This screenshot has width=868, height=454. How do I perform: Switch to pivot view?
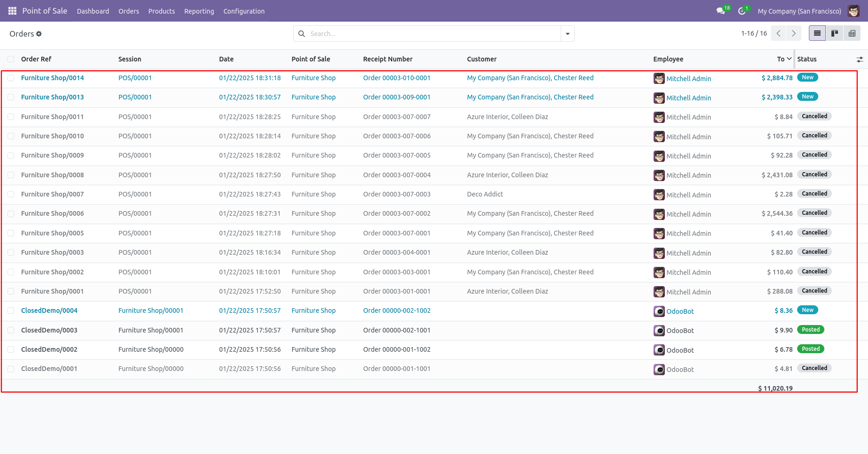click(x=852, y=33)
